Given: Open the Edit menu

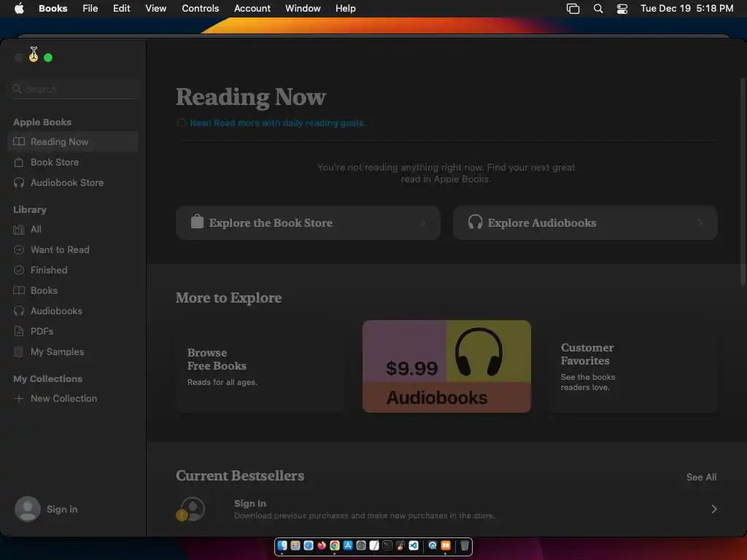Looking at the screenshot, I should click(x=122, y=9).
